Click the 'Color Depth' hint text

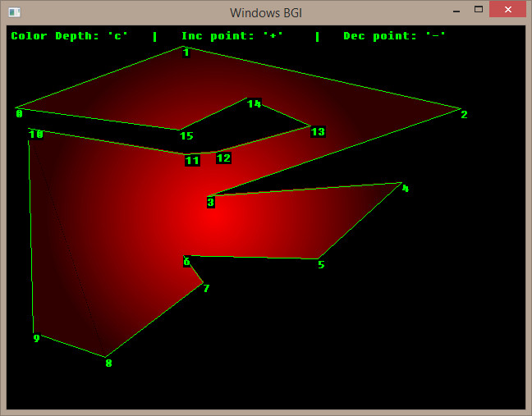(x=69, y=36)
